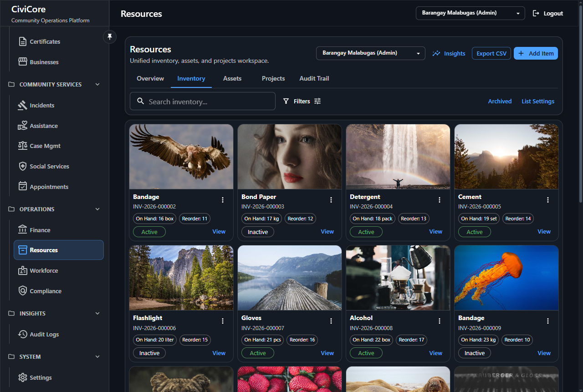
Task: View details for INV-2026-000002 Bandage
Action: click(x=219, y=231)
